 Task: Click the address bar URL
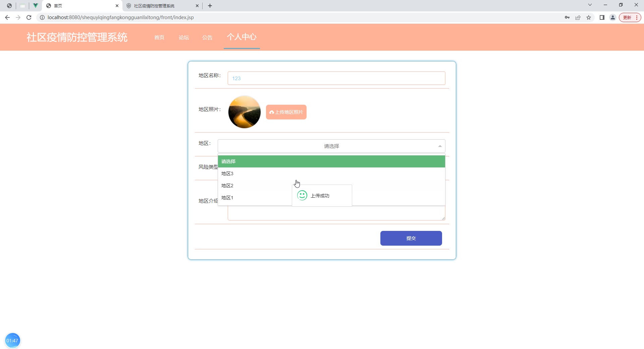121,17
